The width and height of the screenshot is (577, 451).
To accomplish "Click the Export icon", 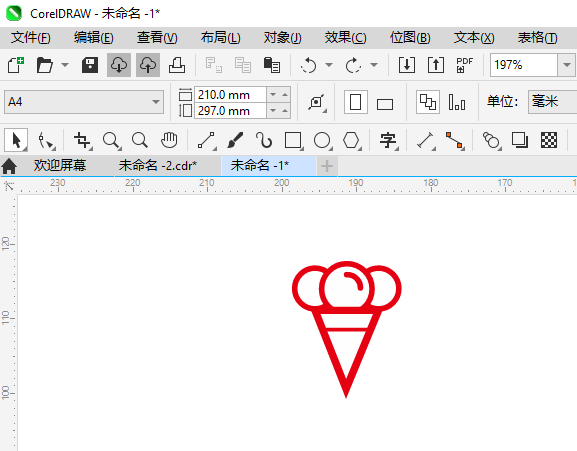I will pyautogui.click(x=436, y=65).
